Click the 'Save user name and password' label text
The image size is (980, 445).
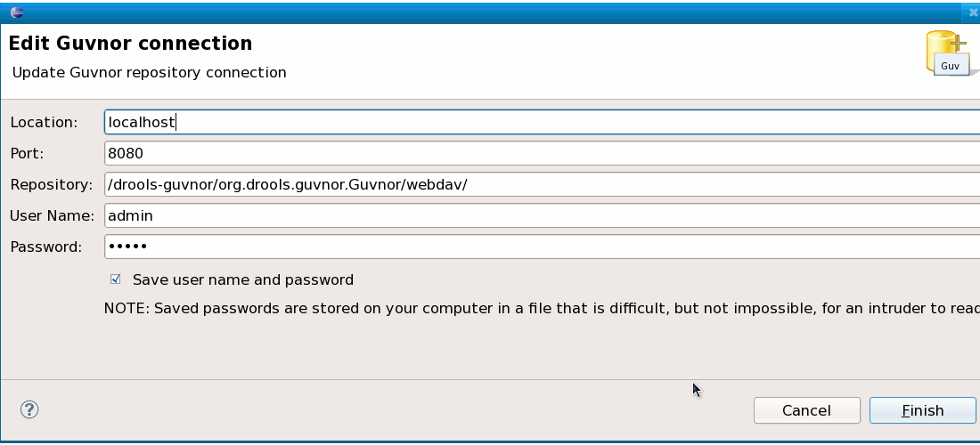tap(243, 279)
